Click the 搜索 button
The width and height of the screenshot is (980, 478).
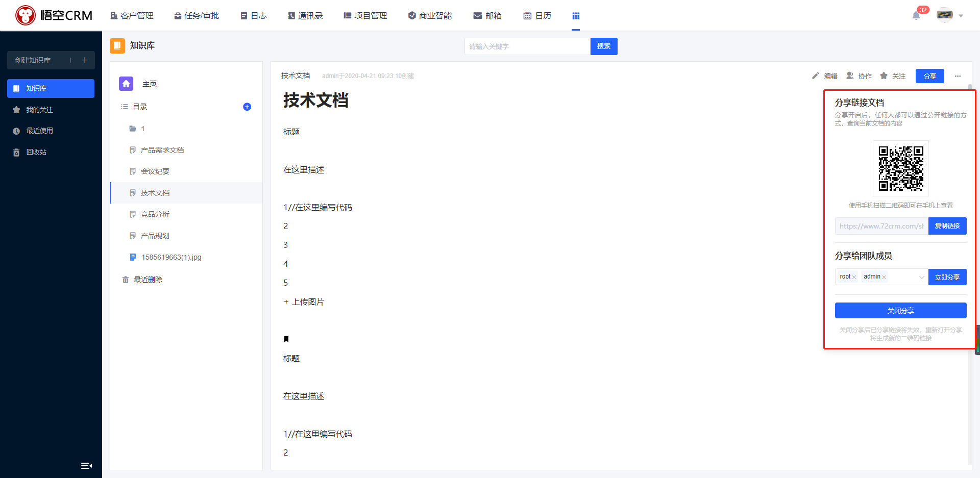click(x=604, y=46)
